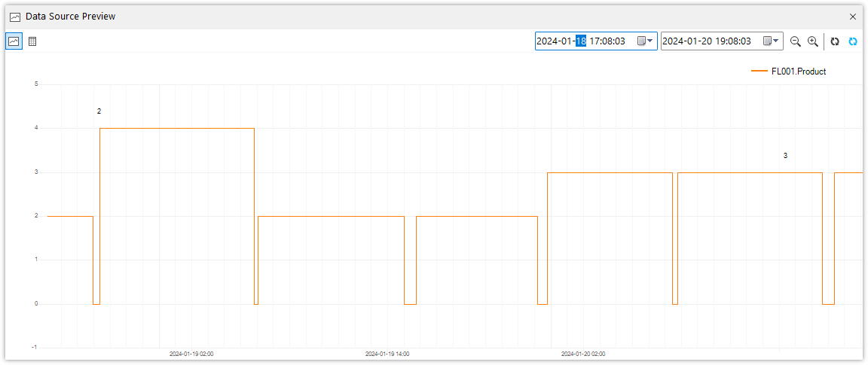
Task: Click the FL001.Product legend entry
Action: [x=789, y=71]
